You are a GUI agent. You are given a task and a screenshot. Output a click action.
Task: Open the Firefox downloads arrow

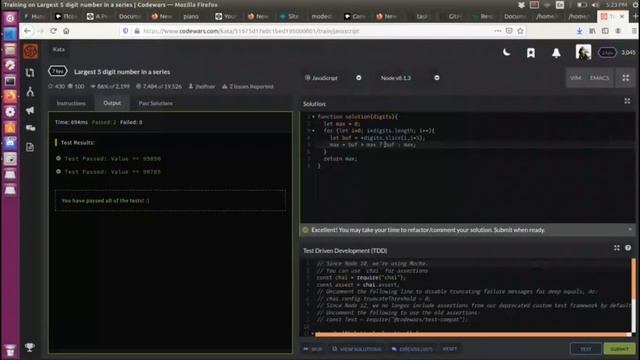coord(579,31)
